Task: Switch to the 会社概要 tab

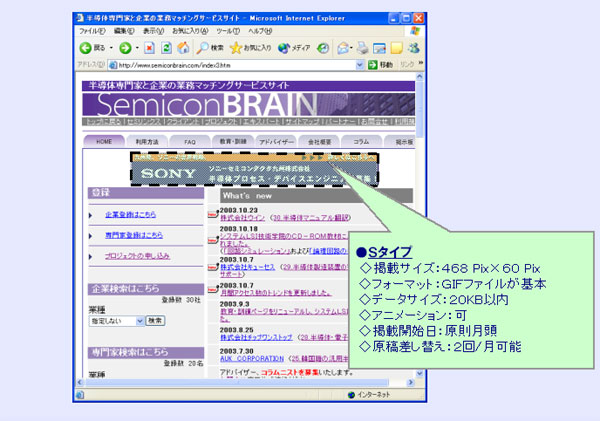Action: point(319,141)
